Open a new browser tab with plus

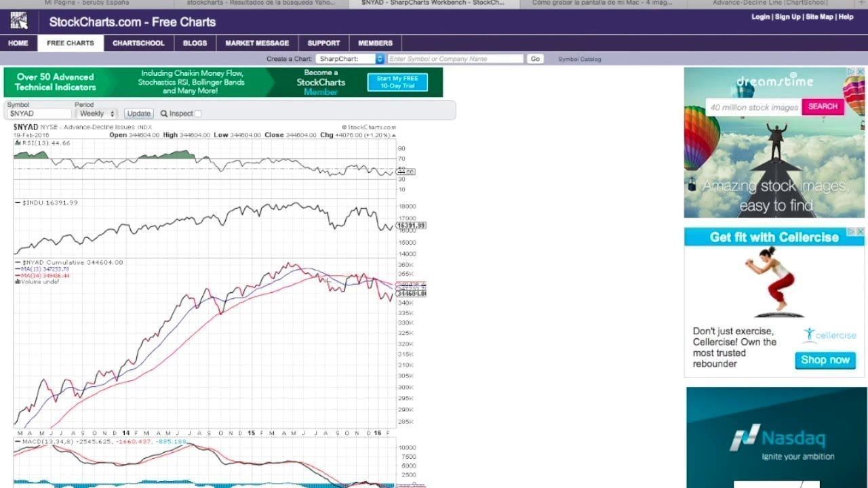coord(862,3)
